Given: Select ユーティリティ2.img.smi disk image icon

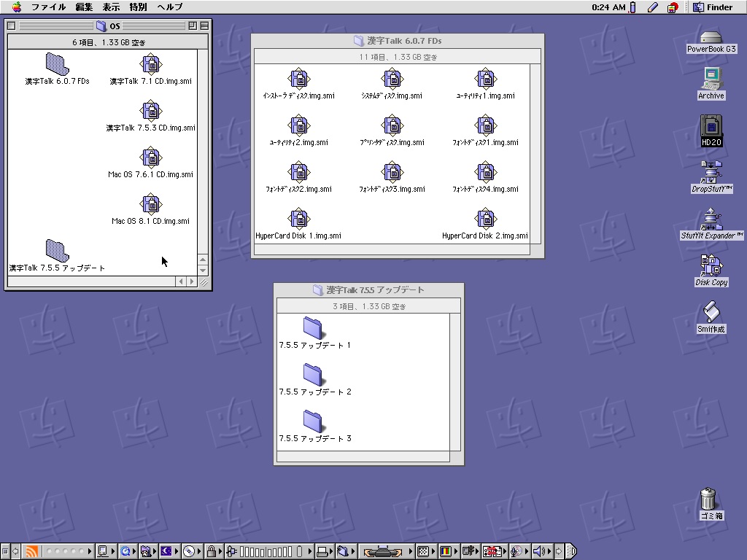Looking at the screenshot, I should click(298, 125).
